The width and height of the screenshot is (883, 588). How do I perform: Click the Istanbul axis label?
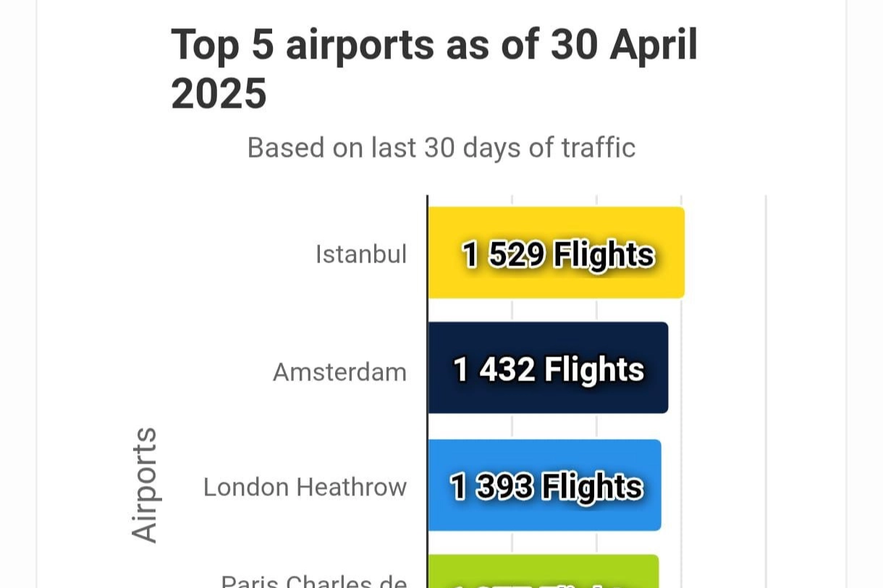tap(361, 254)
